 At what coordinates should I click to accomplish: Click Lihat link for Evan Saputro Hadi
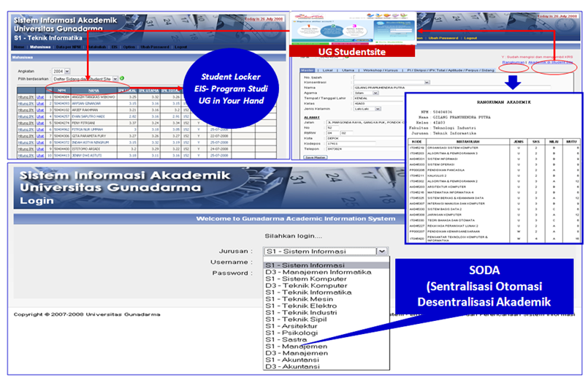pos(40,116)
